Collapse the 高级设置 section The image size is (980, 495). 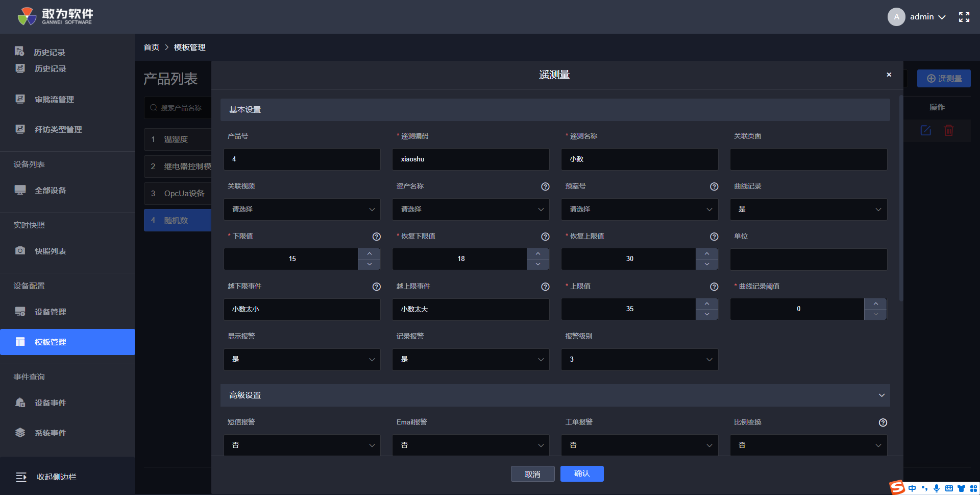[881, 395]
